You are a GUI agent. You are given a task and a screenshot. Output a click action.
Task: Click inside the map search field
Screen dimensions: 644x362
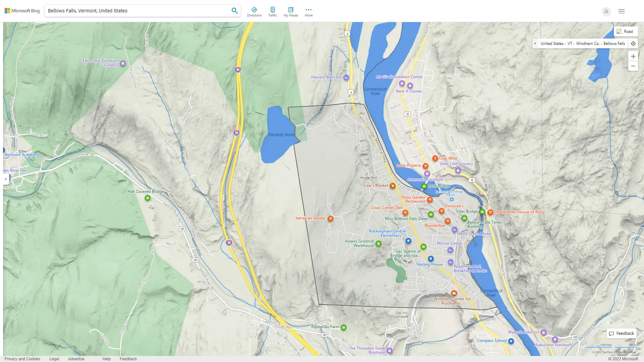coord(134,10)
